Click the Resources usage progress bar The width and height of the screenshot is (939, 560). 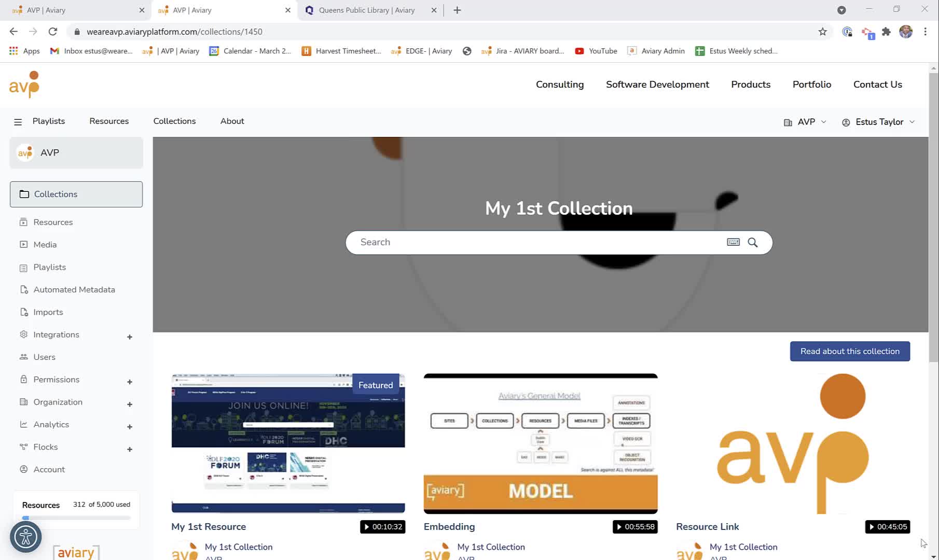(x=76, y=517)
